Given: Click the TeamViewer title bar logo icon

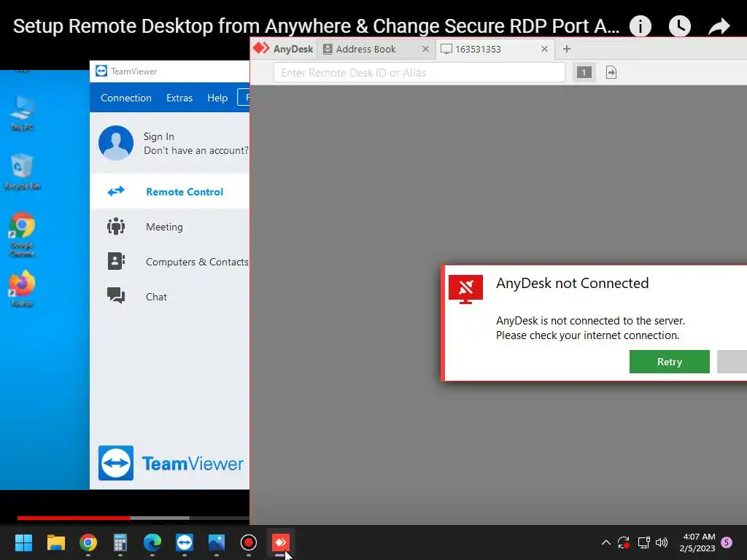Looking at the screenshot, I should point(101,71).
